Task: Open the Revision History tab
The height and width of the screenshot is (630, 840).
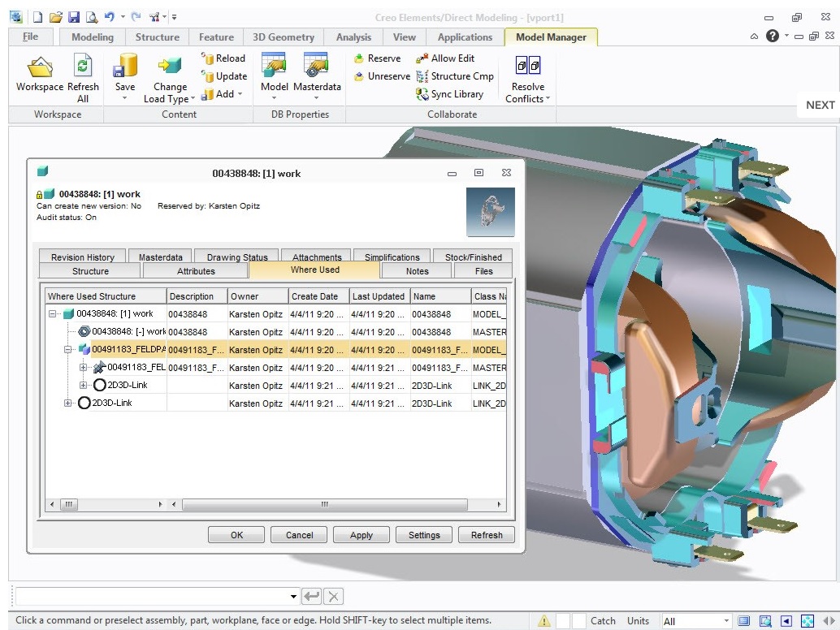Action: (83, 257)
